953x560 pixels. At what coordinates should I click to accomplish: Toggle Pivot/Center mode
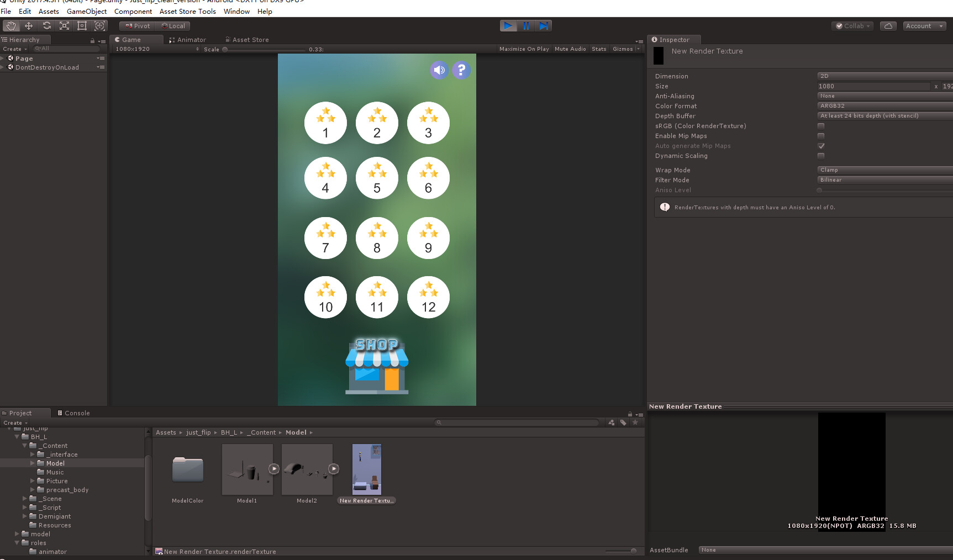click(137, 26)
